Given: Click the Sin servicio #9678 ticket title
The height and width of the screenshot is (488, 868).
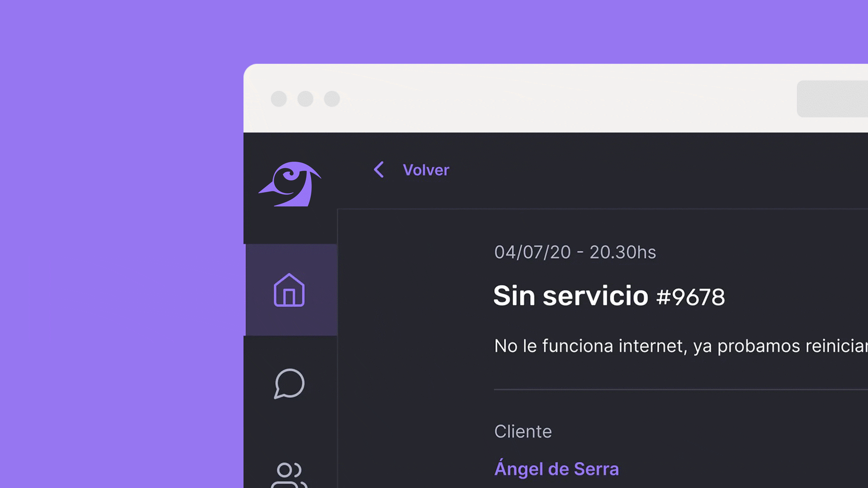Looking at the screenshot, I should (x=609, y=296).
